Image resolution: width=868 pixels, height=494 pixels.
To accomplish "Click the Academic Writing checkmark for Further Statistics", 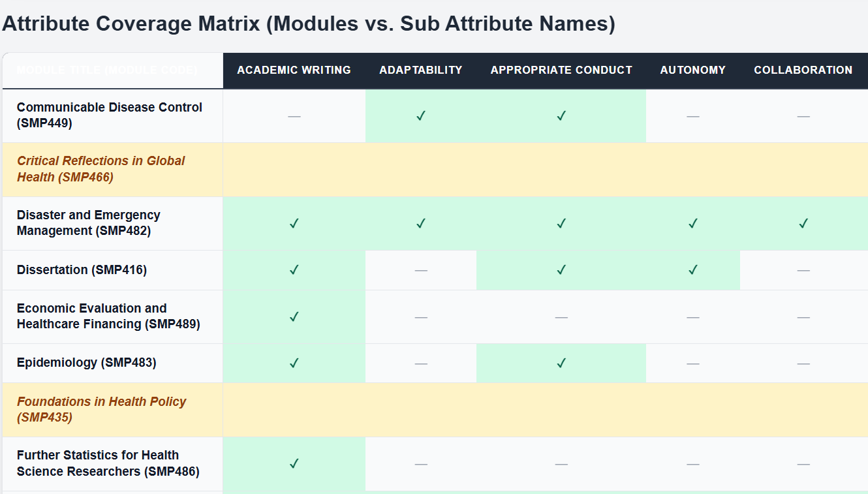I will click(294, 463).
